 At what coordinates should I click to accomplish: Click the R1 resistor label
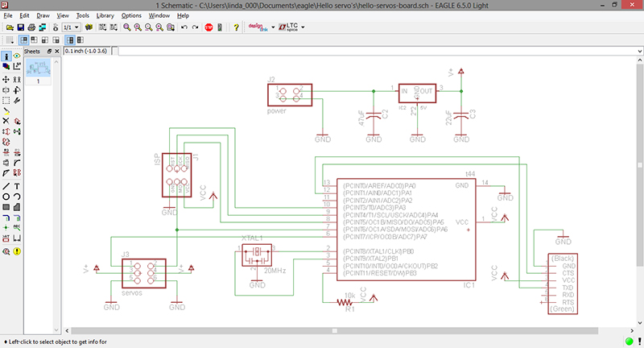pyautogui.click(x=349, y=309)
